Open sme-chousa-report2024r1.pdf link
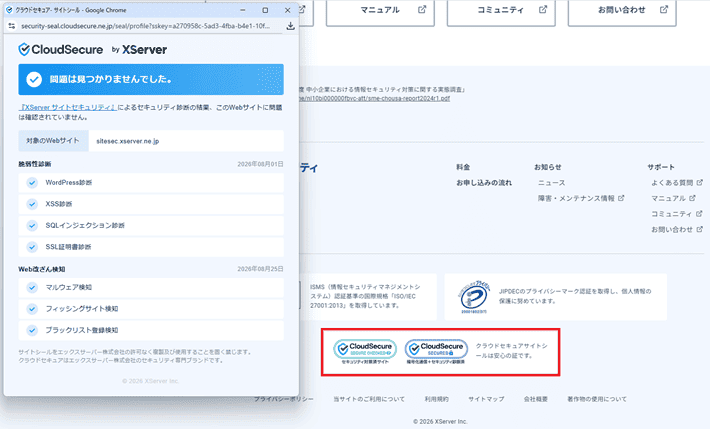The width and height of the screenshot is (710, 429). pos(374,98)
